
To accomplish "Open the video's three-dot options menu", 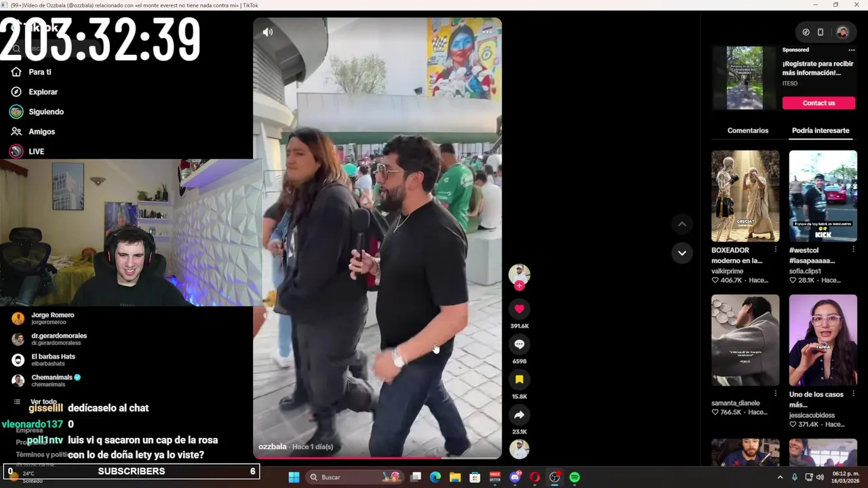I will coord(487,32).
